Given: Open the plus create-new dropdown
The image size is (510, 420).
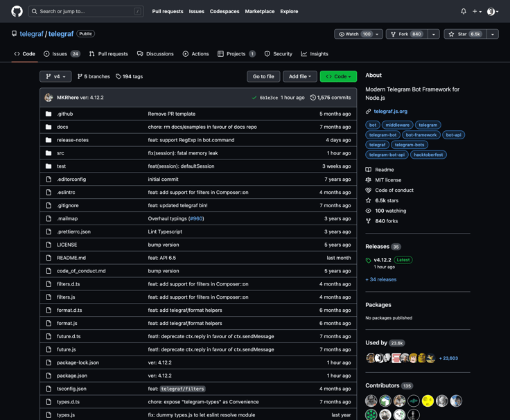Looking at the screenshot, I should [x=477, y=11].
